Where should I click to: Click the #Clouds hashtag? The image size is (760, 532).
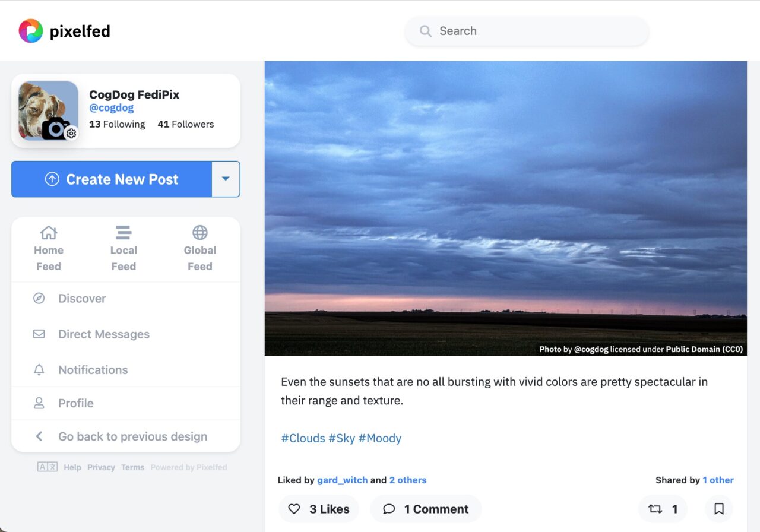(303, 438)
